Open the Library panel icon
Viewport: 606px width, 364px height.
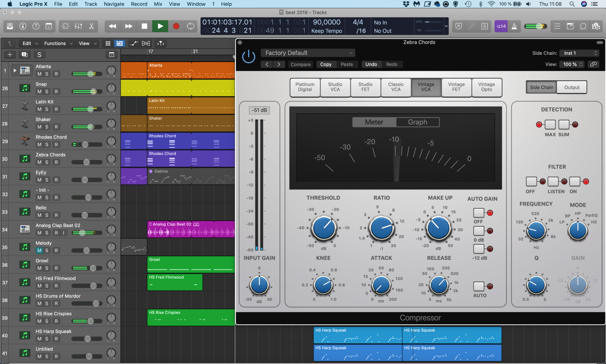(x=10, y=26)
